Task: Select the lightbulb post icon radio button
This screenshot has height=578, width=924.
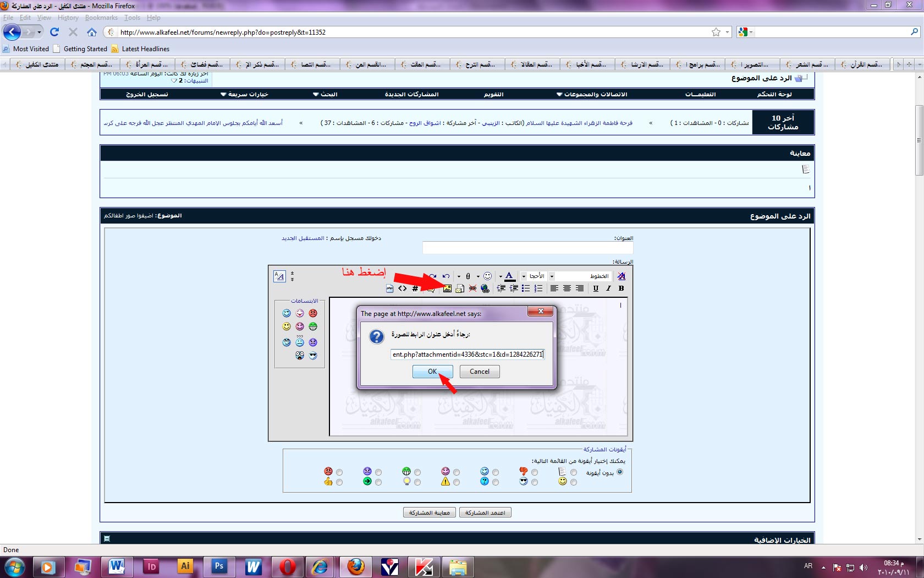Action: click(417, 482)
